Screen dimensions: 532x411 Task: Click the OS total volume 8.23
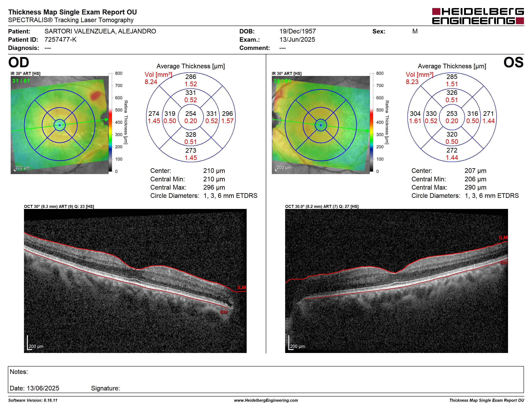[x=412, y=82]
